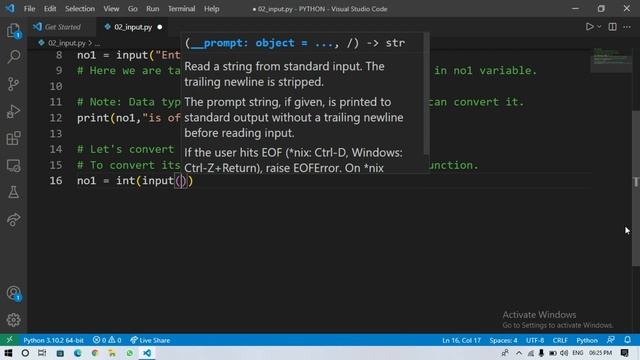Viewport: 640px width, 360px height.
Task: Click the remote window indicator in status bar
Action: pyautogui.click(x=9, y=340)
